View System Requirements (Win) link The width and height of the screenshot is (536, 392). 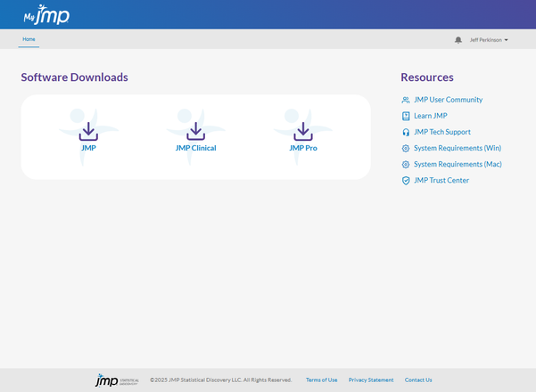(458, 148)
